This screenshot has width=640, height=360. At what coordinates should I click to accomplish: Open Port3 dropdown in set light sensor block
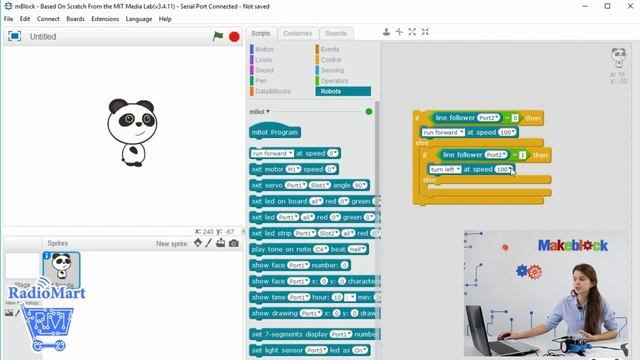(317, 350)
